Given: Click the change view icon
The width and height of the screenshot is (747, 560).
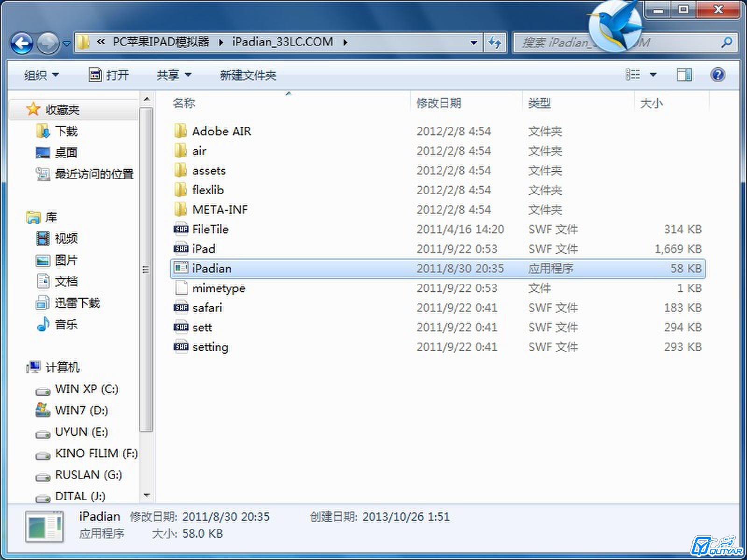Looking at the screenshot, I should (x=633, y=74).
